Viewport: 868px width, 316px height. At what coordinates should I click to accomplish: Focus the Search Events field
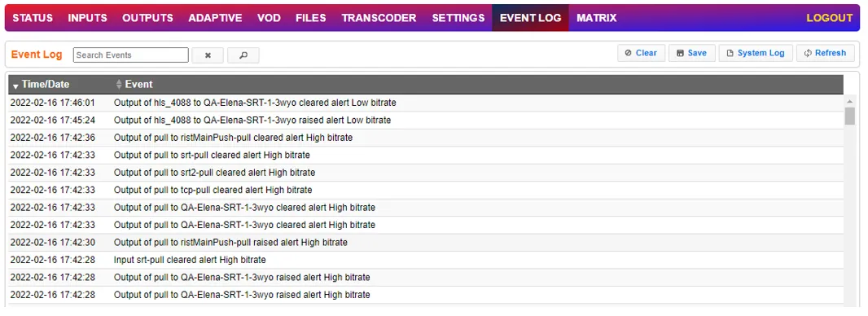[130, 55]
